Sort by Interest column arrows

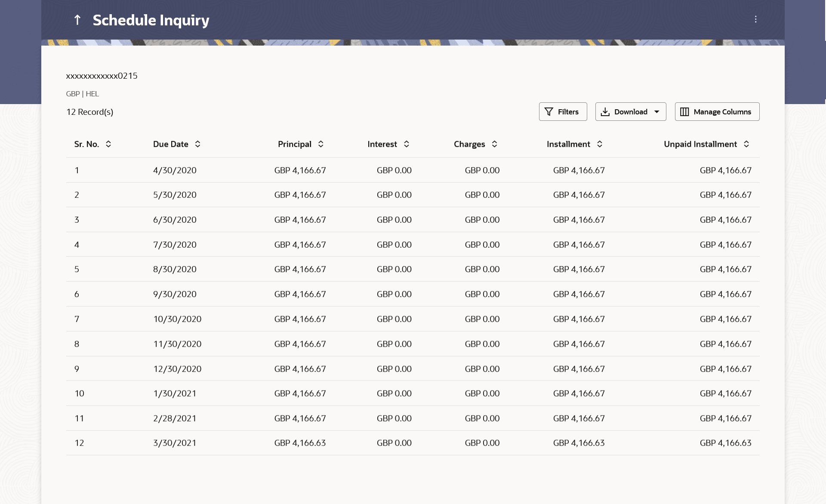(407, 144)
